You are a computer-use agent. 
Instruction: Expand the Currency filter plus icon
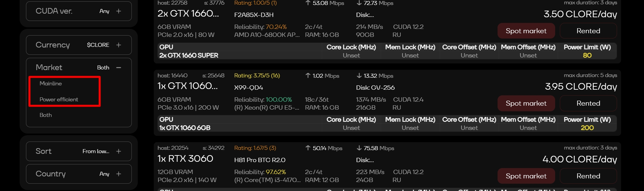tap(118, 45)
